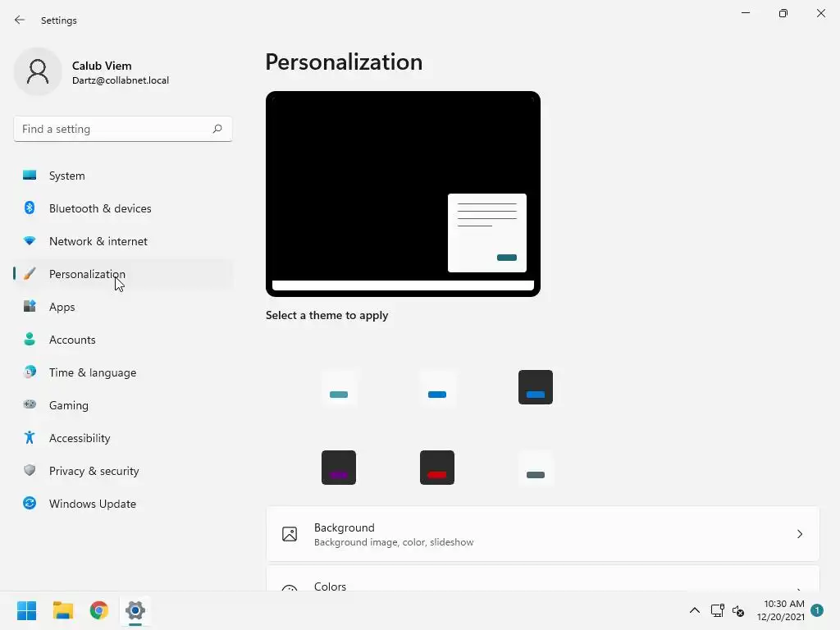This screenshot has width=840, height=630.
Task: Close the Settings window
Action: tap(820, 13)
